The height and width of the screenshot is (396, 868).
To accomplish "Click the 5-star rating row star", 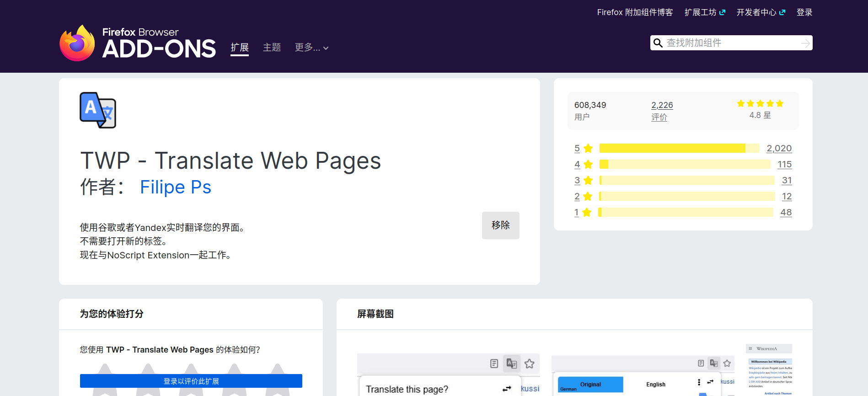I will 588,149.
